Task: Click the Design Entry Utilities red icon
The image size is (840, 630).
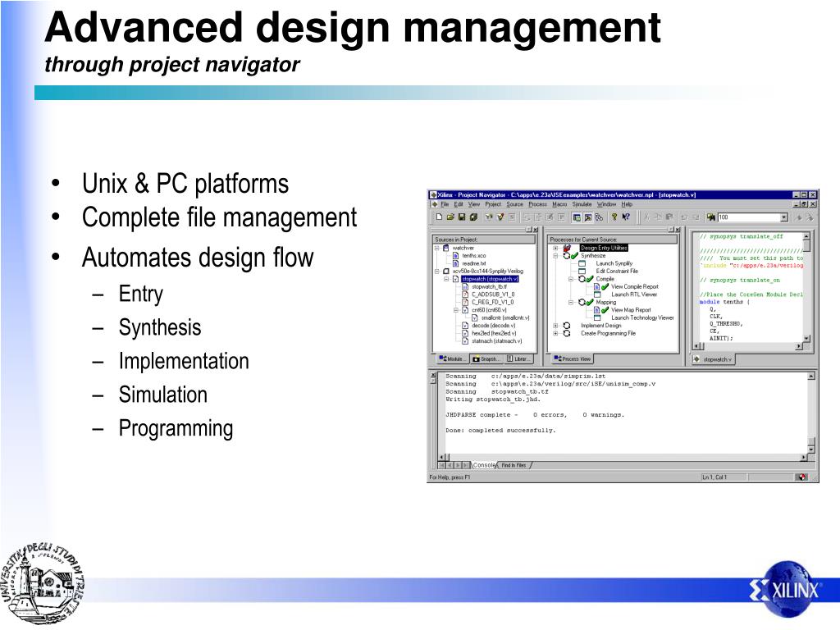Action: [567, 248]
